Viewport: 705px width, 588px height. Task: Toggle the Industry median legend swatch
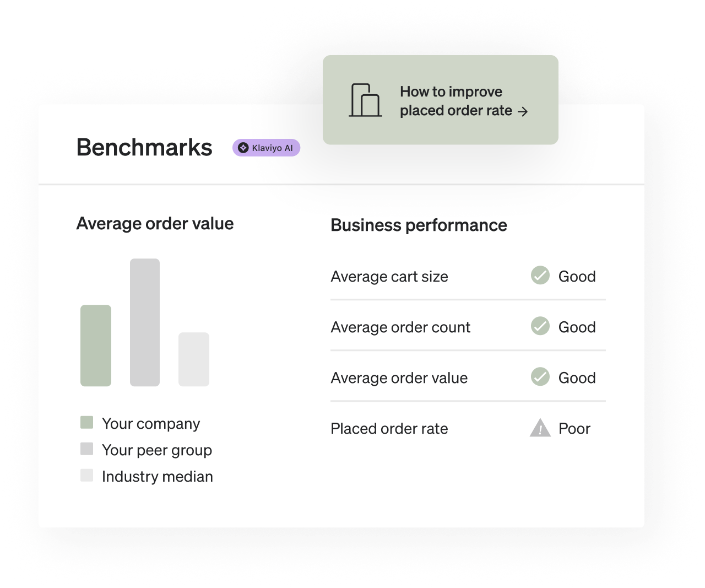point(86,475)
